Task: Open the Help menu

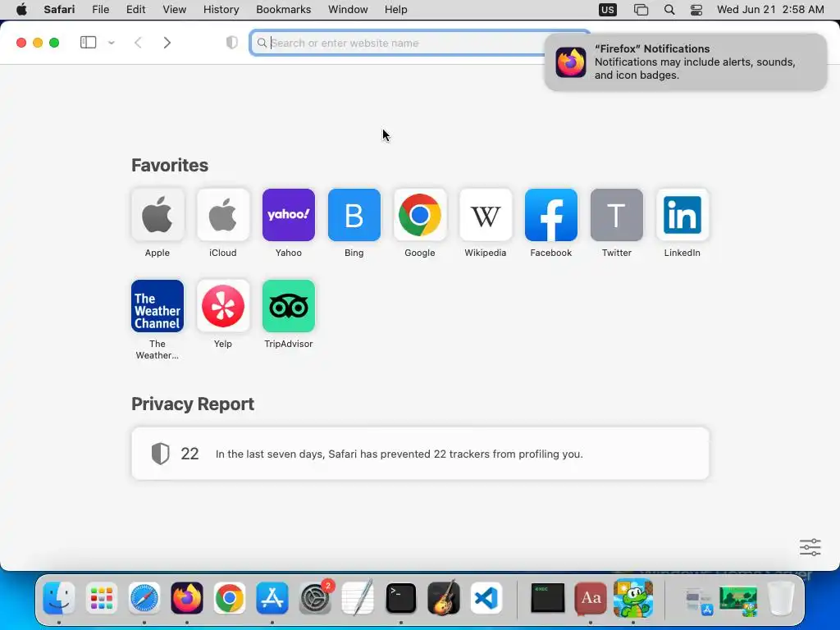Action: 396,10
